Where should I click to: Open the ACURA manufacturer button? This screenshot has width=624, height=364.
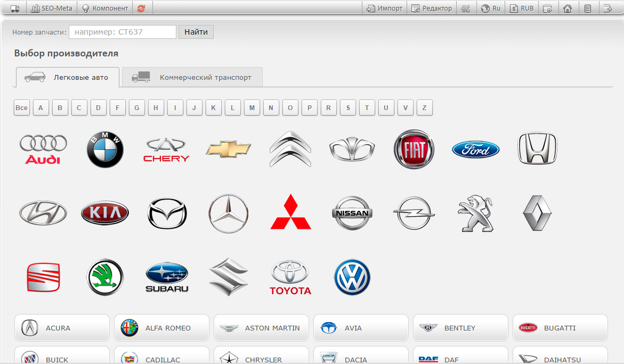click(62, 328)
